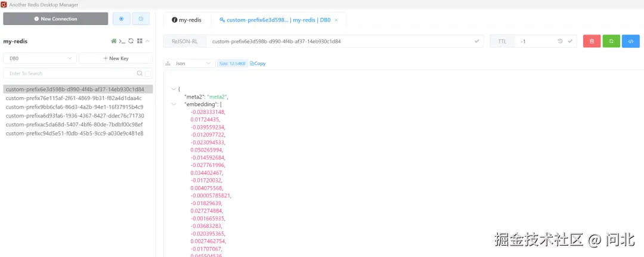Open the grid menu icon for my-redis
Image resolution: width=644 pixels, height=257 pixels.
click(140, 41)
